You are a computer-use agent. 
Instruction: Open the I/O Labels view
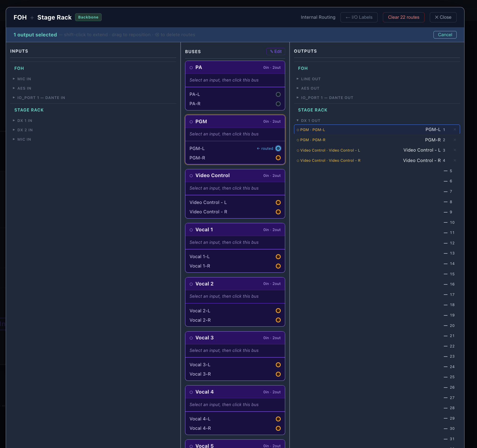point(359,17)
